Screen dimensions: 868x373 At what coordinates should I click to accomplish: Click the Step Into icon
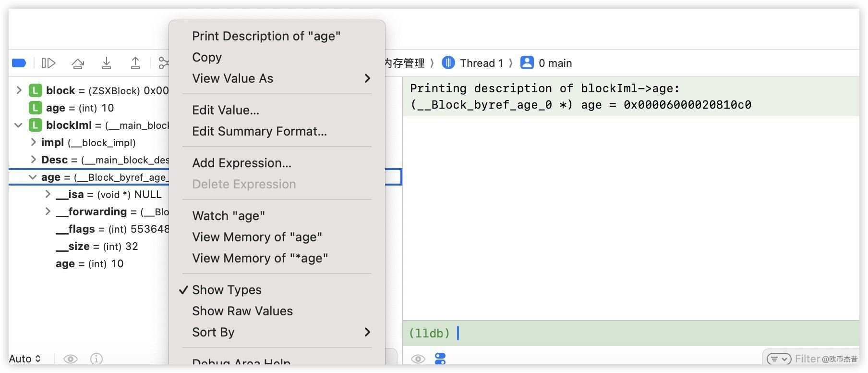point(107,63)
